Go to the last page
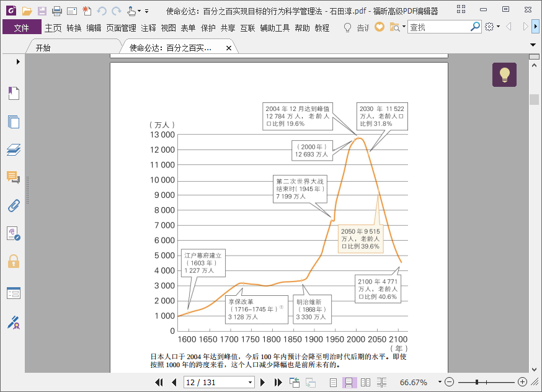This screenshot has width=542, height=392. [278, 382]
